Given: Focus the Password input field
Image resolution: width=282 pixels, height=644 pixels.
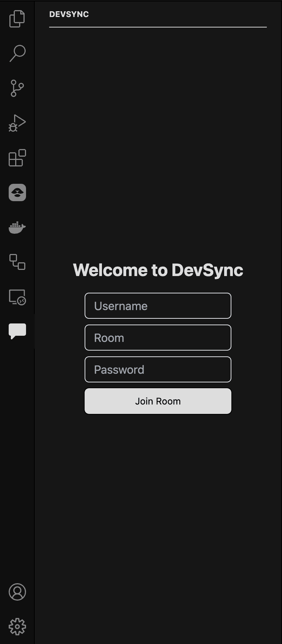Looking at the screenshot, I should coord(158,369).
